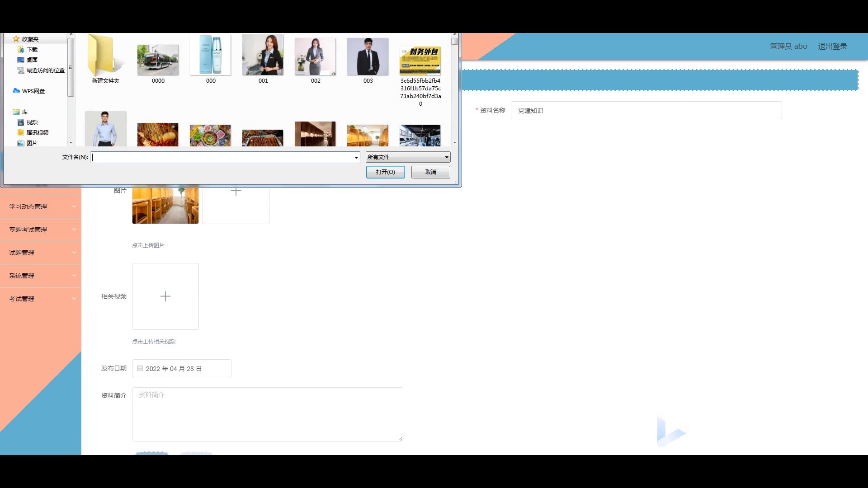Click the plus icon to upload video

point(165,296)
